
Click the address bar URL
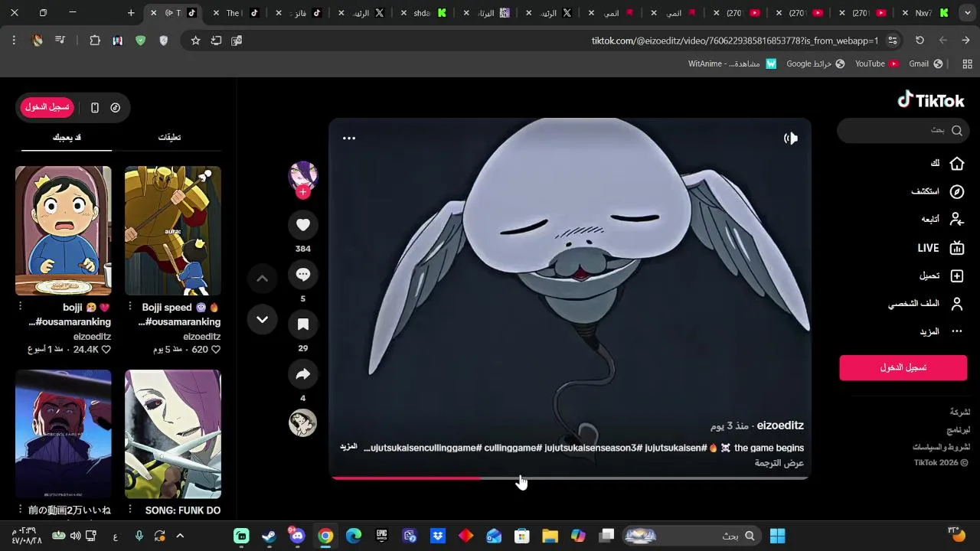735,41
